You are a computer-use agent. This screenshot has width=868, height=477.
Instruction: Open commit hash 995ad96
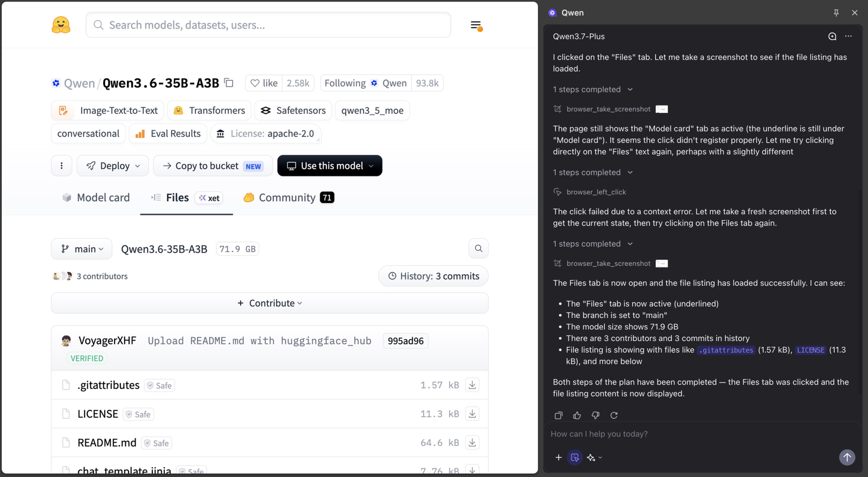point(406,341)
